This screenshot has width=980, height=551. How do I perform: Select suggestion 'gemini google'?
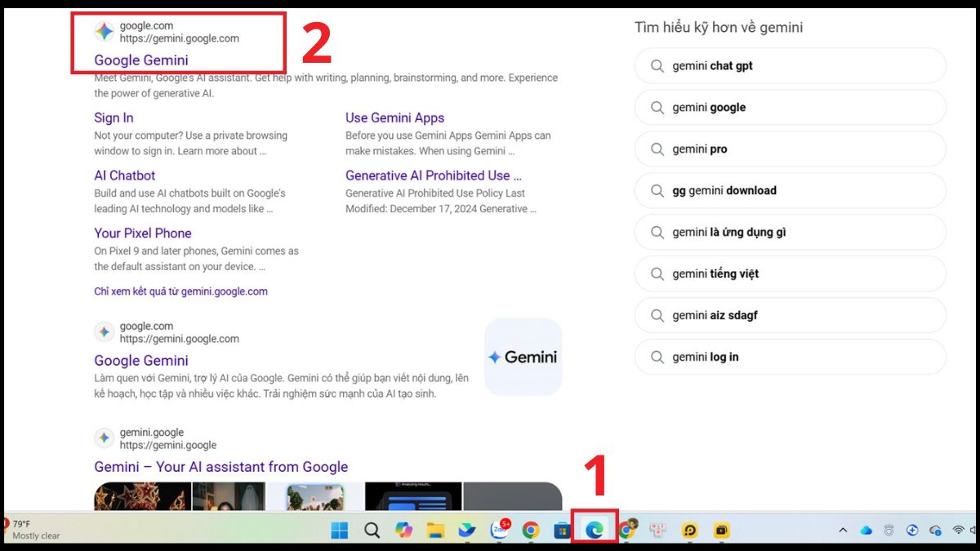[791, 108]
